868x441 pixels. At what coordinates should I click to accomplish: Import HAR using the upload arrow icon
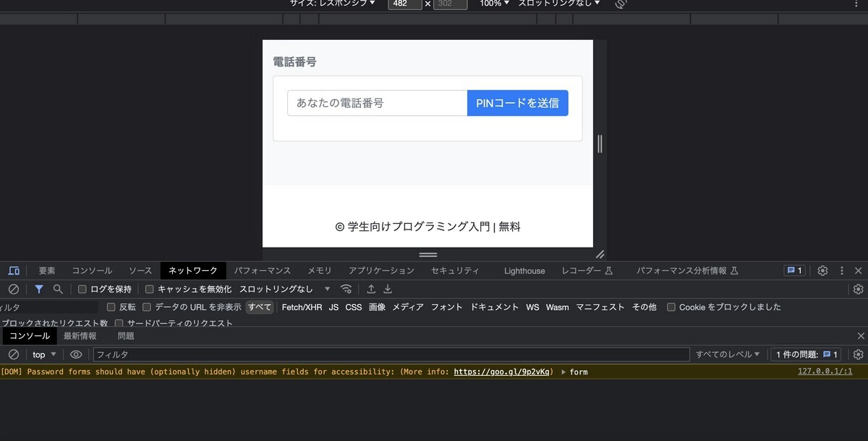[x=370, y=289]
